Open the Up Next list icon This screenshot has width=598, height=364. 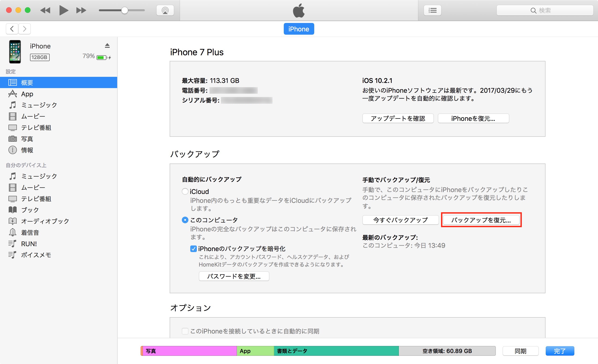click(432, 11)
